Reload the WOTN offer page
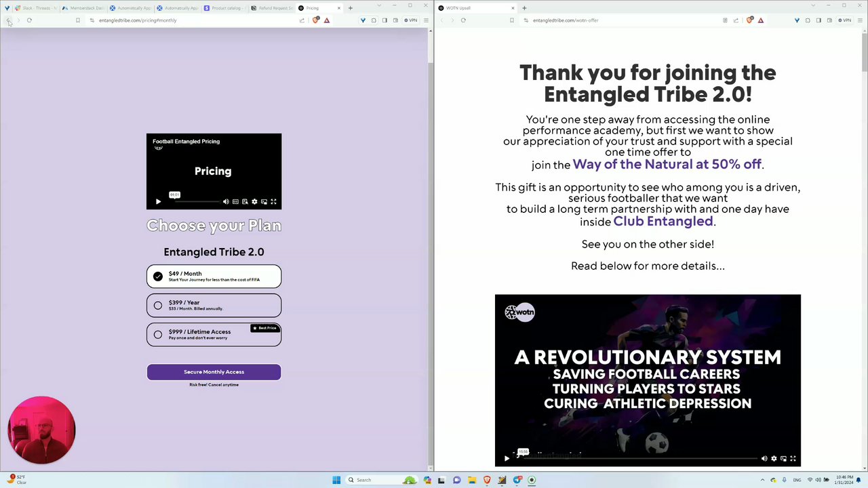868x488 pixels. pos(463,20)
